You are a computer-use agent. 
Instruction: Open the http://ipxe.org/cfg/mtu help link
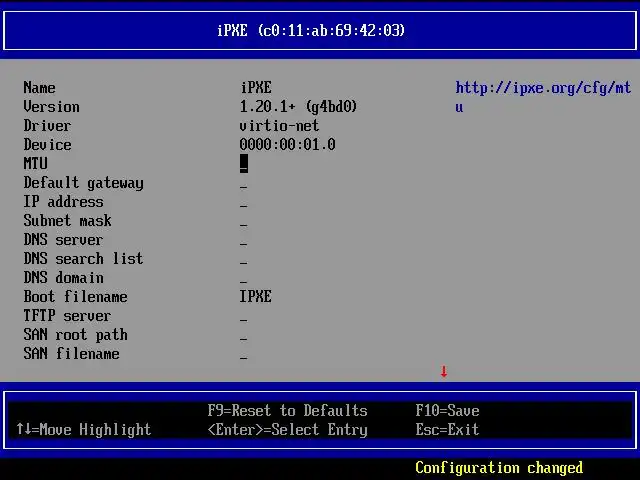(543, 97)
